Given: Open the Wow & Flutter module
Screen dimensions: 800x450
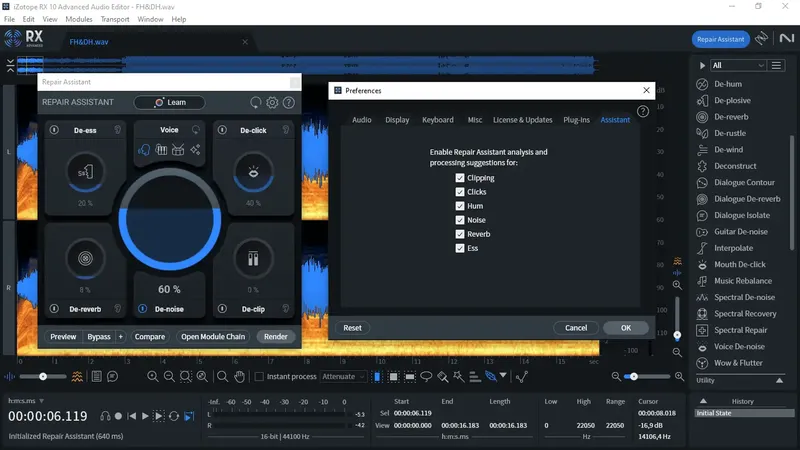Looking at the screenshot, I should [738, 363].
